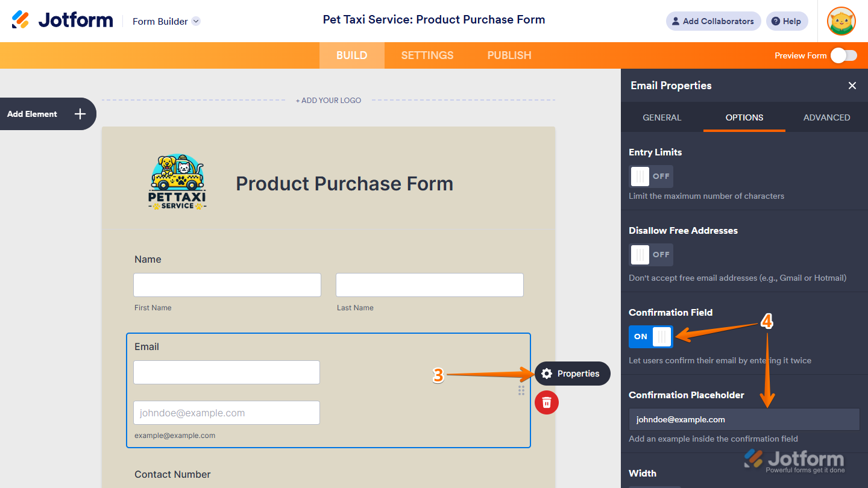868x488 pixels.
Task: Switch to the Settings tab
Action: tap(427, 55)
